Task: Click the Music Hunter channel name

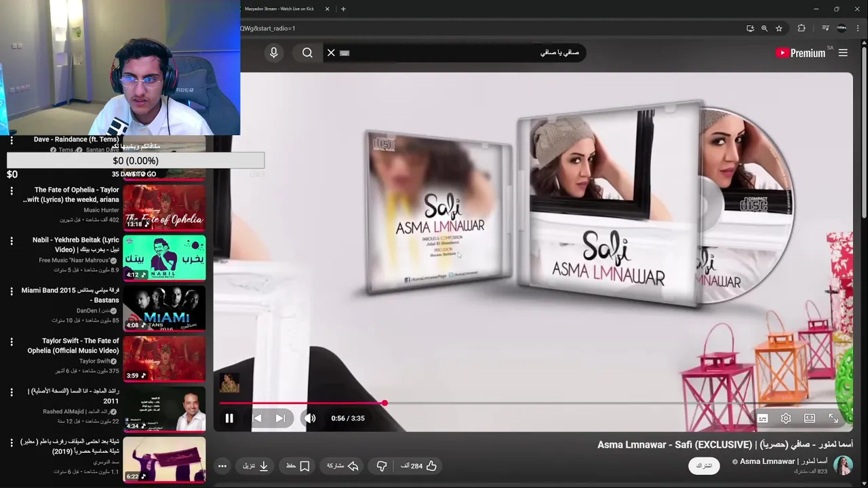Action: (102, 210)
